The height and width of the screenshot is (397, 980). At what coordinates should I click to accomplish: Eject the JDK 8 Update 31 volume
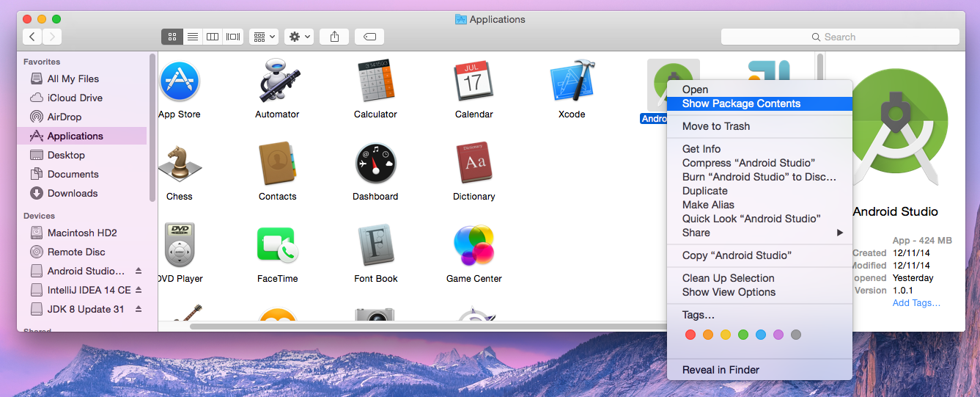pos(139,309)
